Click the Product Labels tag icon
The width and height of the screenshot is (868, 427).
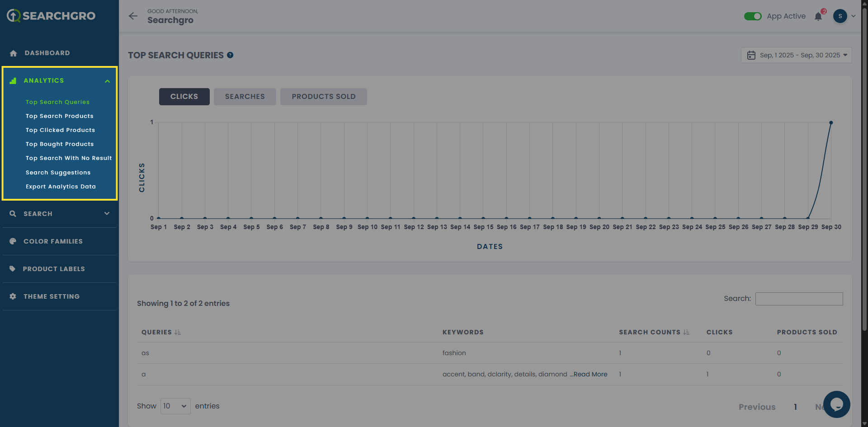(13, 269)
